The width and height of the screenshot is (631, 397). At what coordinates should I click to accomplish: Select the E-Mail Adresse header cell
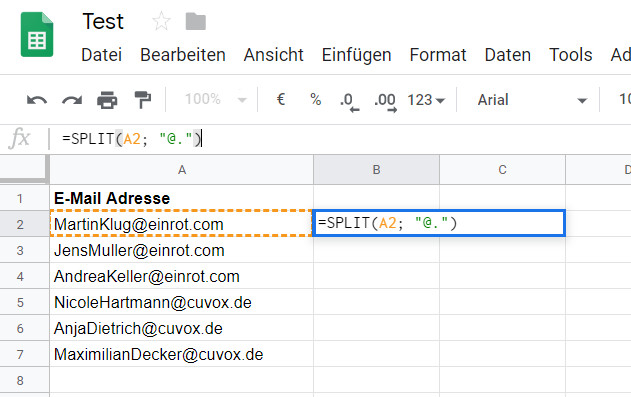coord(181,198)
